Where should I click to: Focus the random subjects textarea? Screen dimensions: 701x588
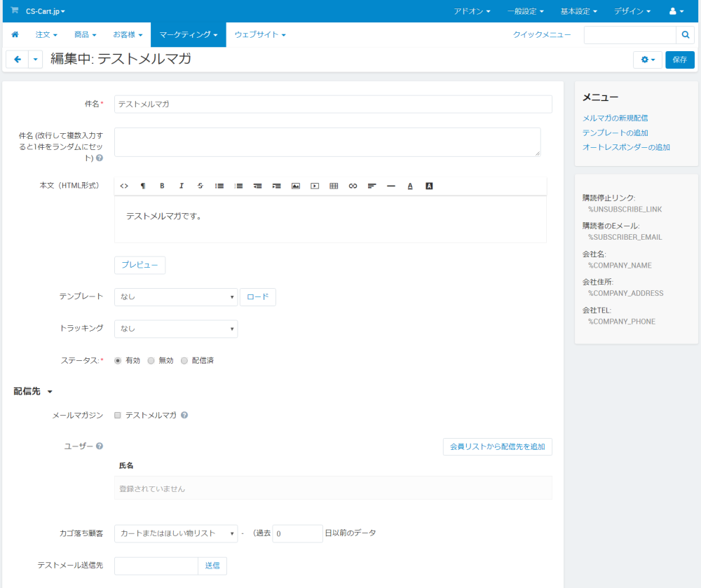pyautogui.click(x=327, y=142)
